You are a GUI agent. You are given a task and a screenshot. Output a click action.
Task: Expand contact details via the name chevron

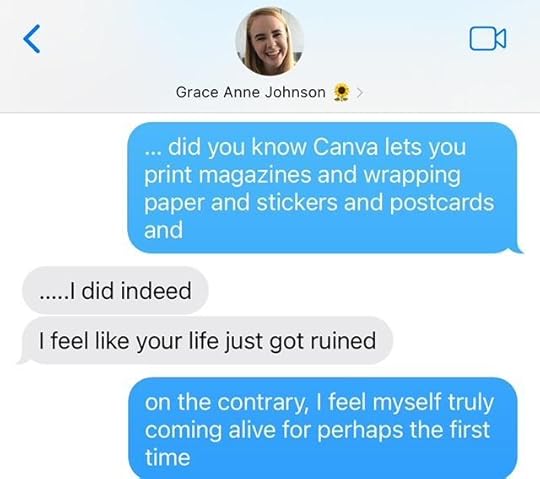click(360, 93)
